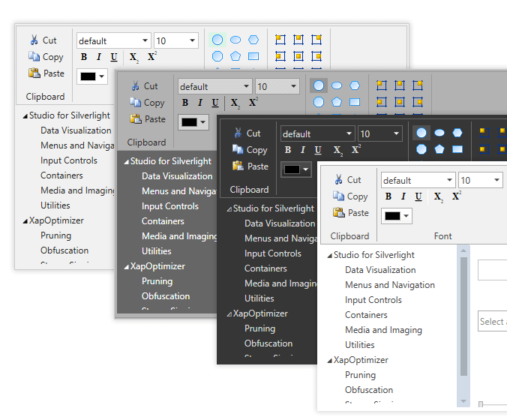Viewport: 507px width, 420px height.
Task: Click Cut in the dark black window
Action: click(247, 133)
